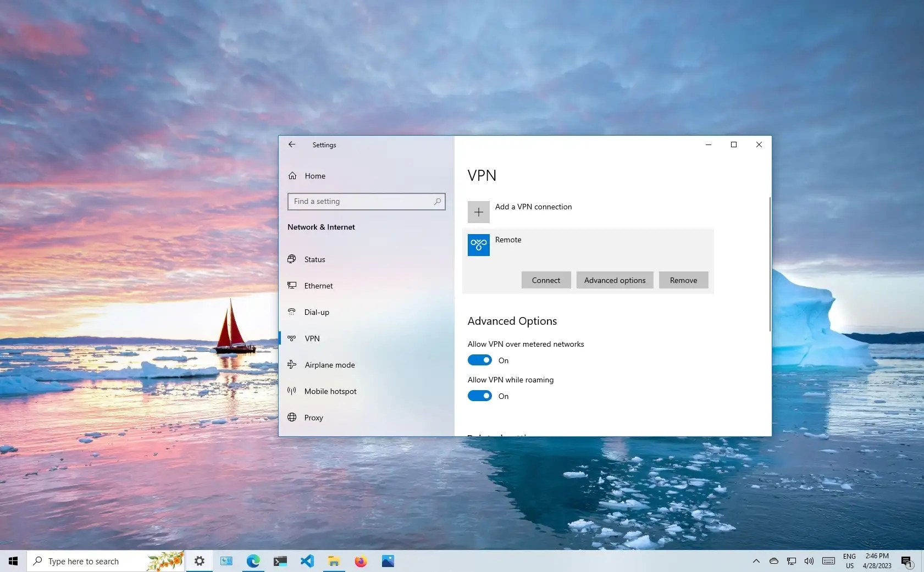Click the Status globe icon in the sidebar
The width and height of the screenshot is (924, 572).
[x=292, y=259]
